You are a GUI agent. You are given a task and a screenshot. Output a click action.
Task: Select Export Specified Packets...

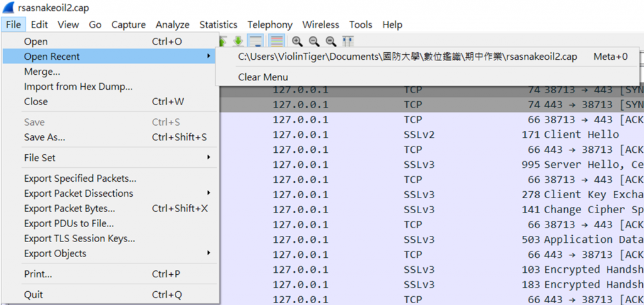click(109, 179)
